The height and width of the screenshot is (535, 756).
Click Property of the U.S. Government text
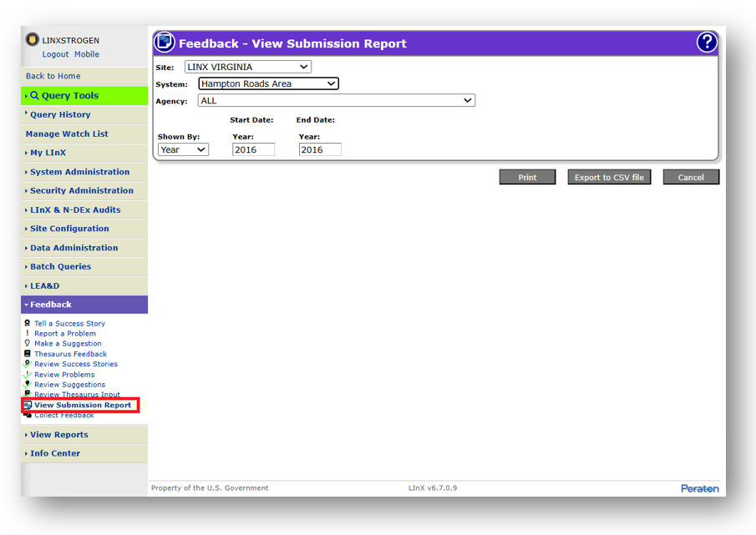click(210, 487)
